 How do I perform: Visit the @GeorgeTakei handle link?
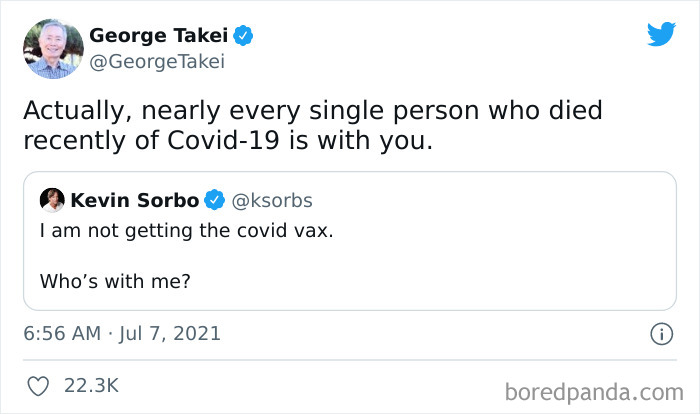coord(157,62)
